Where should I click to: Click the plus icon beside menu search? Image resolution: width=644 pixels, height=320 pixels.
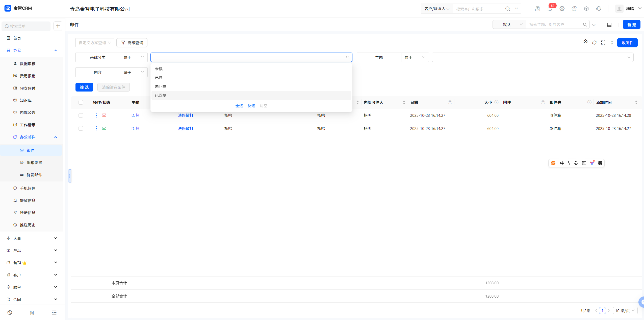click(x=58, y=26)
